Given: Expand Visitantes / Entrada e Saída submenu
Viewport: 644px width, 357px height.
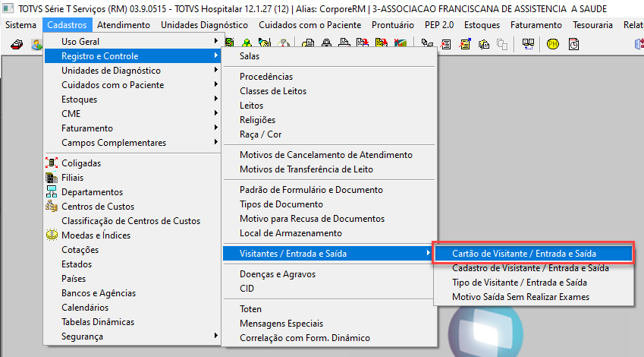Looking at the screenshot, I should pos(328,254).
